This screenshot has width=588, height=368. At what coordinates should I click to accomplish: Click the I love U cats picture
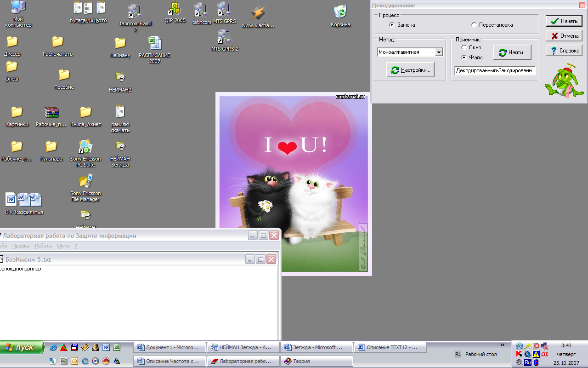(x=294, y=184)
